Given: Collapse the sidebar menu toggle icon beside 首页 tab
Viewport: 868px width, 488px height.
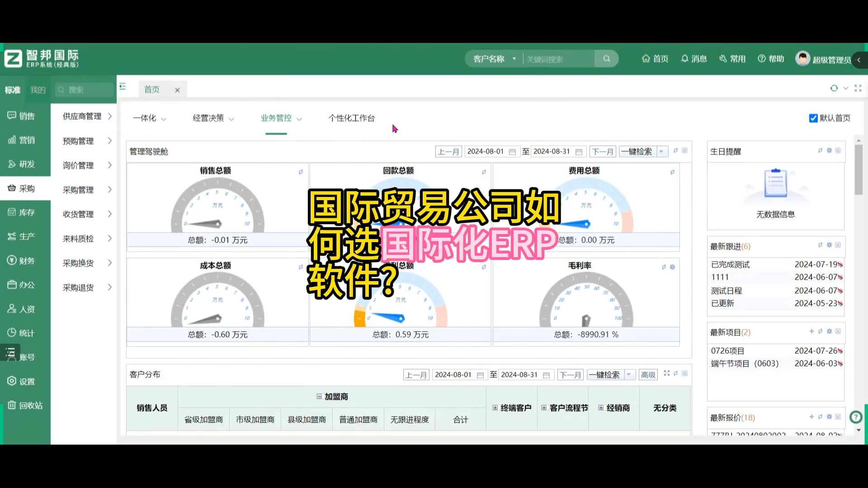Looking at the screenshot, I should [x=123, y=86].
